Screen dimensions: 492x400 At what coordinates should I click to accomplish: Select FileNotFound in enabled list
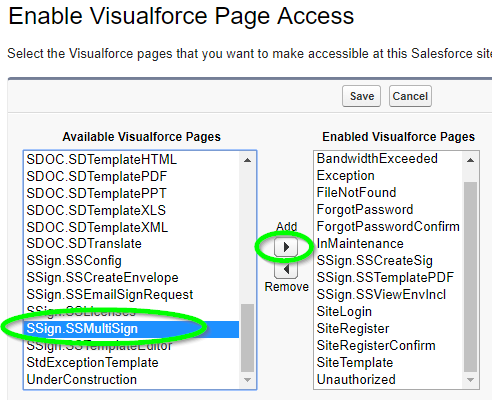[x=389, y=193]
